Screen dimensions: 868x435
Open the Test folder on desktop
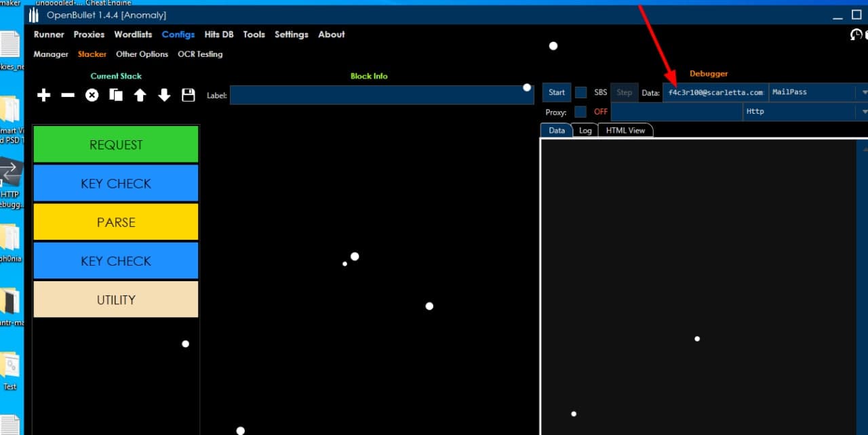coord(10,369)
